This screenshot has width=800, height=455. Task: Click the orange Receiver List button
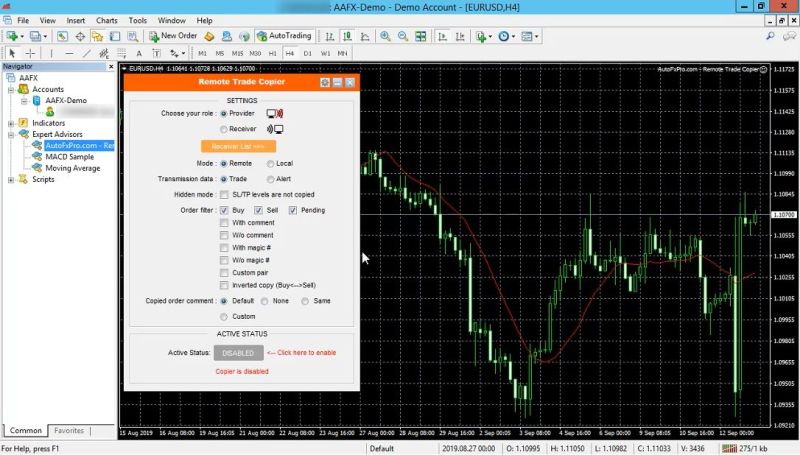238,146
